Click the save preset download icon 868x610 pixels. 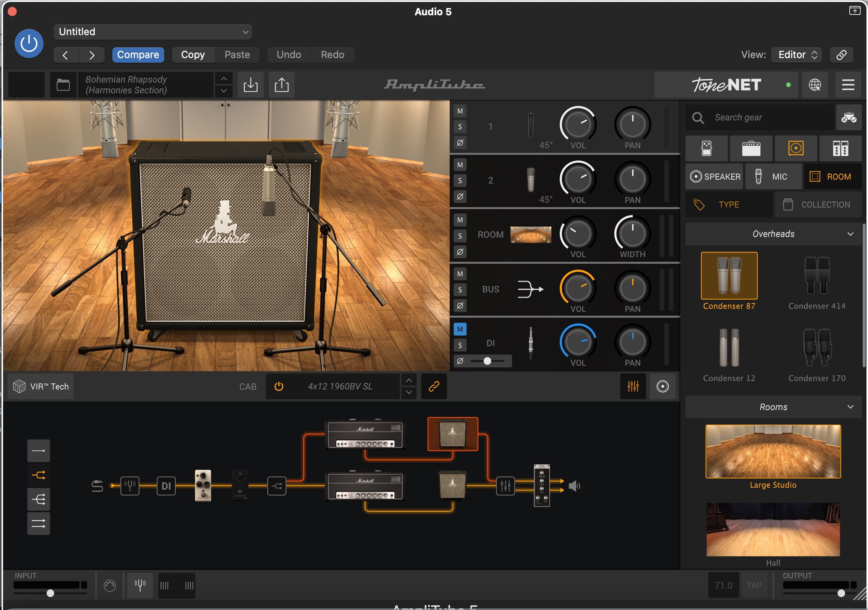(x=251, y=84)
